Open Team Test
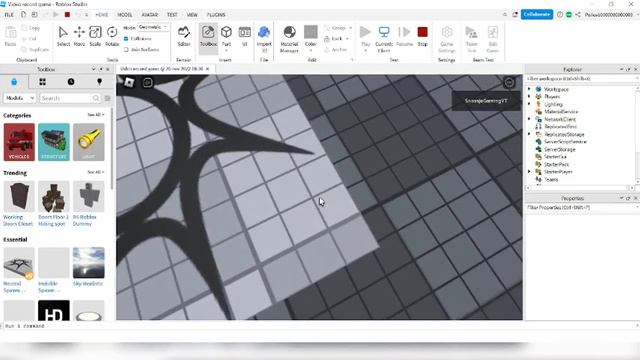640x360 pixels. 471,39
